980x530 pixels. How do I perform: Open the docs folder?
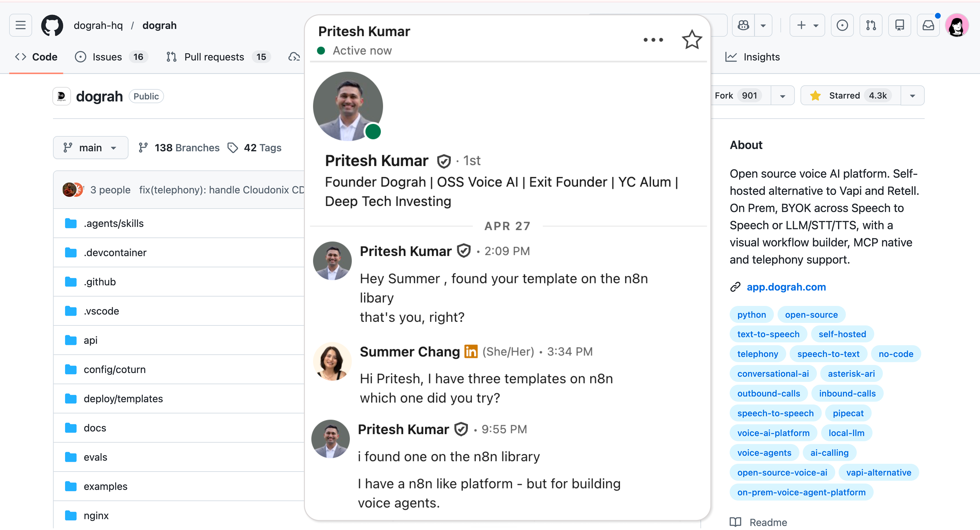point(95,428)
